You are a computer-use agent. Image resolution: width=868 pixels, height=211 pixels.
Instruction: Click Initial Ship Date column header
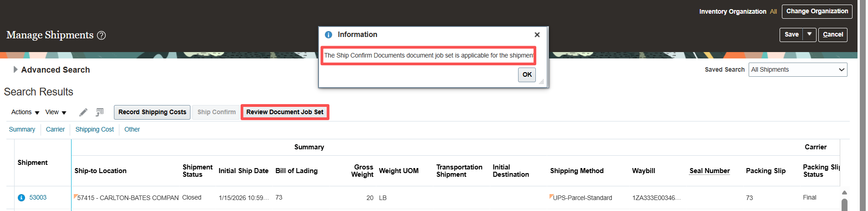(243, 171)
